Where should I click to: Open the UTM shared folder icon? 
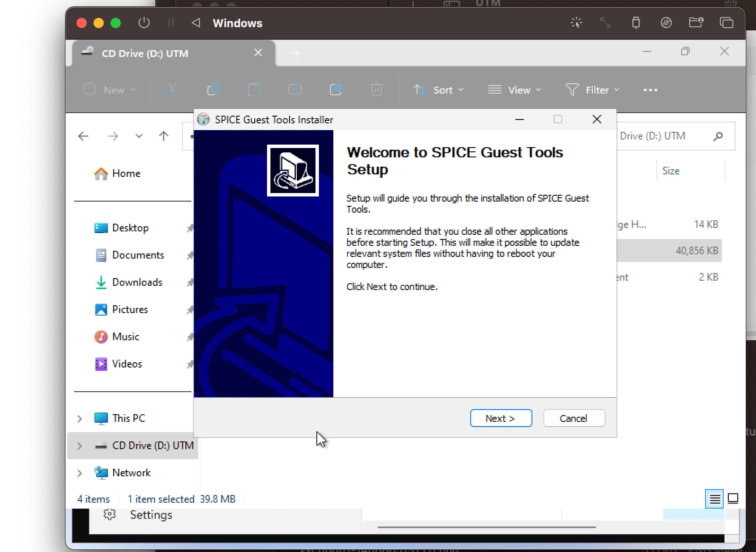[x=696, y=23]
